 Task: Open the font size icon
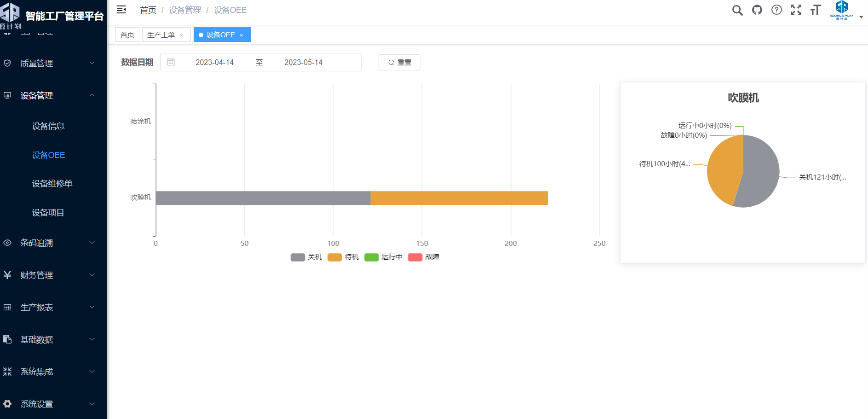816,10
